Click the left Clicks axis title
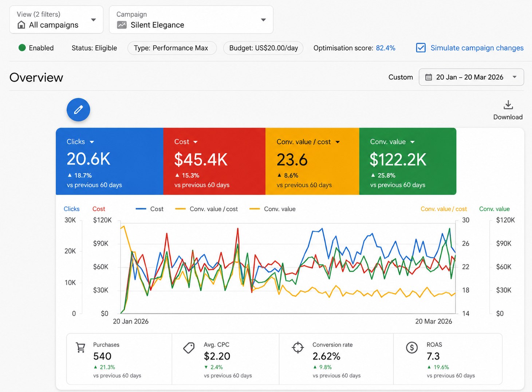This screenshot has width=532, height=392. 72,209
